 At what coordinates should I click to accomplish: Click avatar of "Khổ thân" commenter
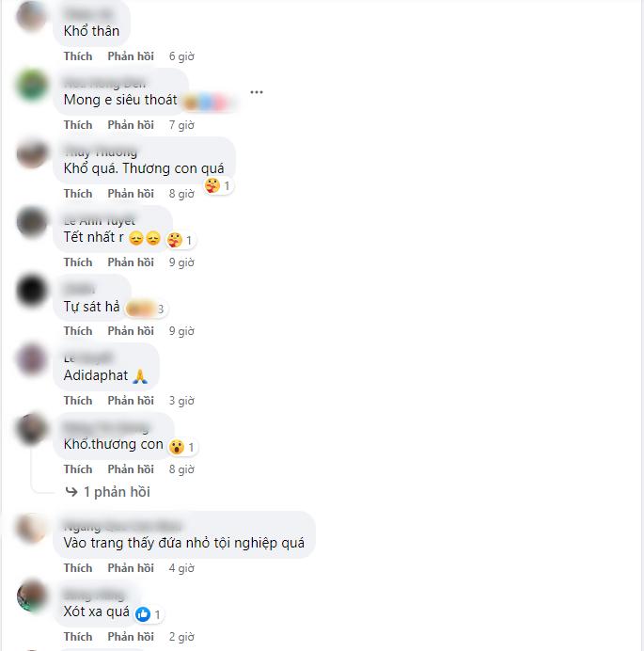31,16
